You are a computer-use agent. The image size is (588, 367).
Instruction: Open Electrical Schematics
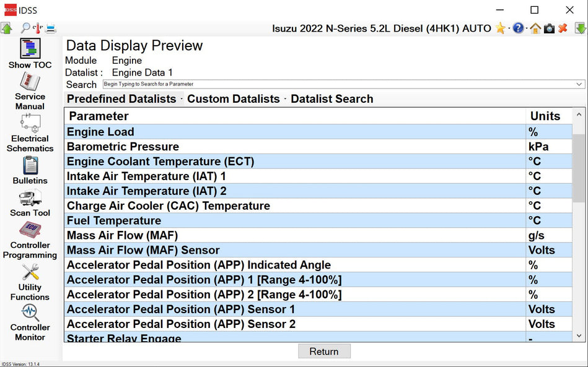[x=30, y=123]
